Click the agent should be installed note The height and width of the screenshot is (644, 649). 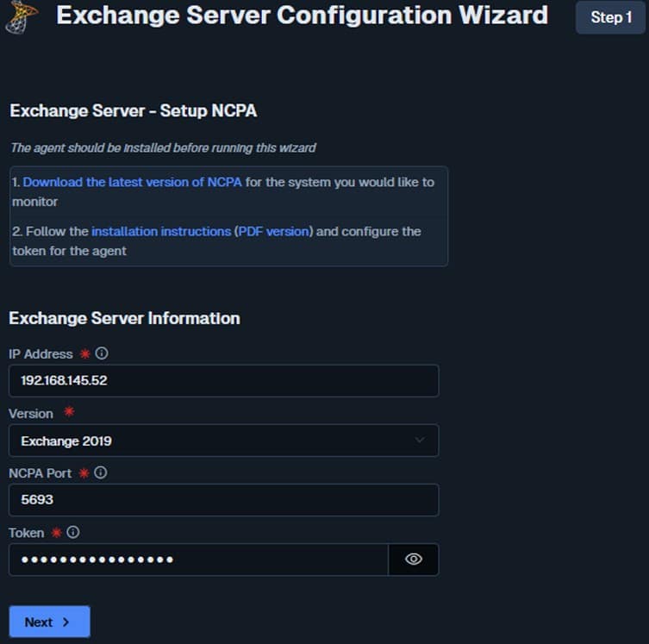163,147
